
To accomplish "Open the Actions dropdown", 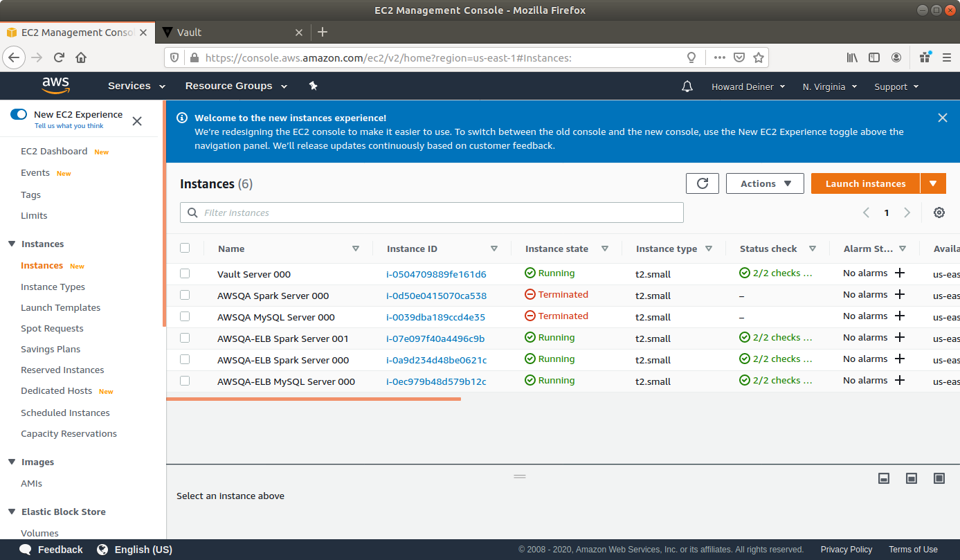I will pos(765,183).
